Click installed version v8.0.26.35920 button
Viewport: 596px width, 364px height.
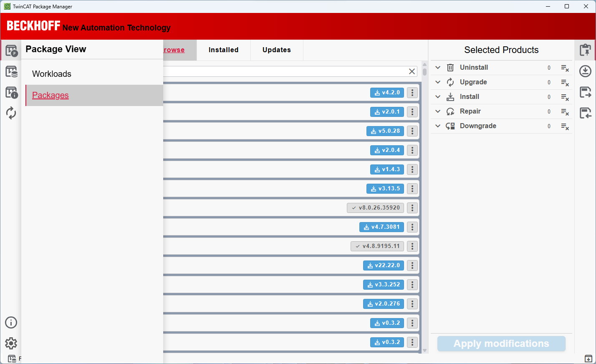click(375, 208)
